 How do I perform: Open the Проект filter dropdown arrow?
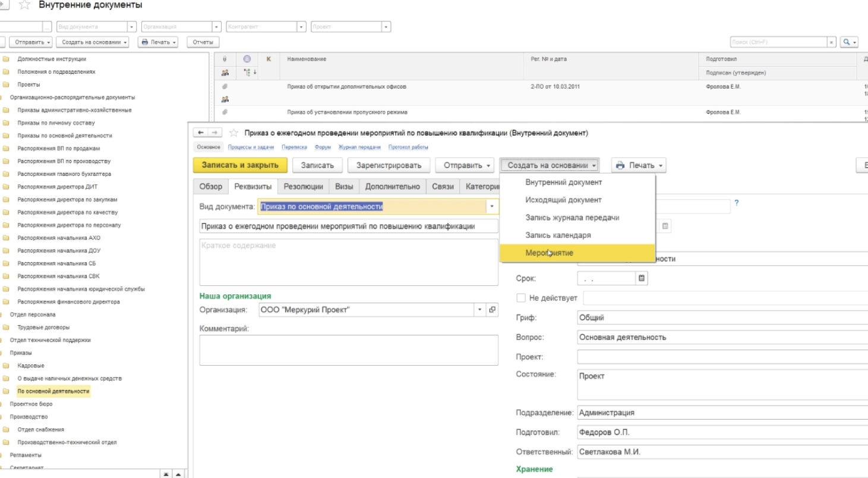pos(387,27)
